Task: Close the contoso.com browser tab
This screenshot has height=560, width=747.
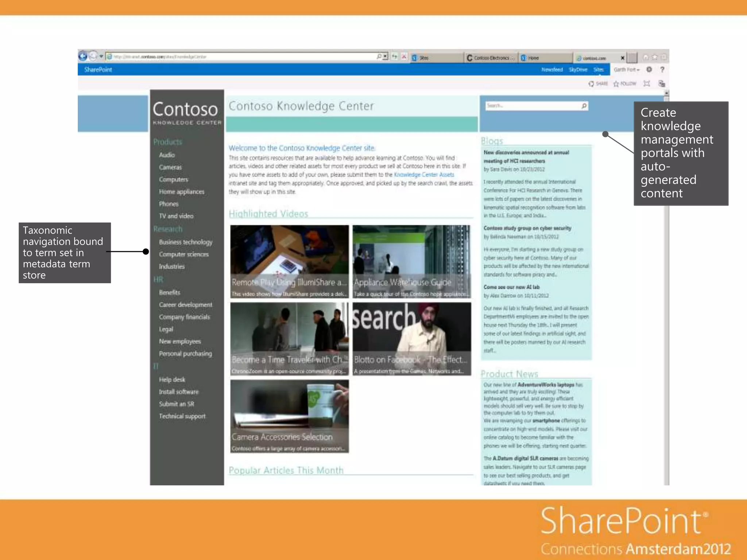Action: click(623, 58)
